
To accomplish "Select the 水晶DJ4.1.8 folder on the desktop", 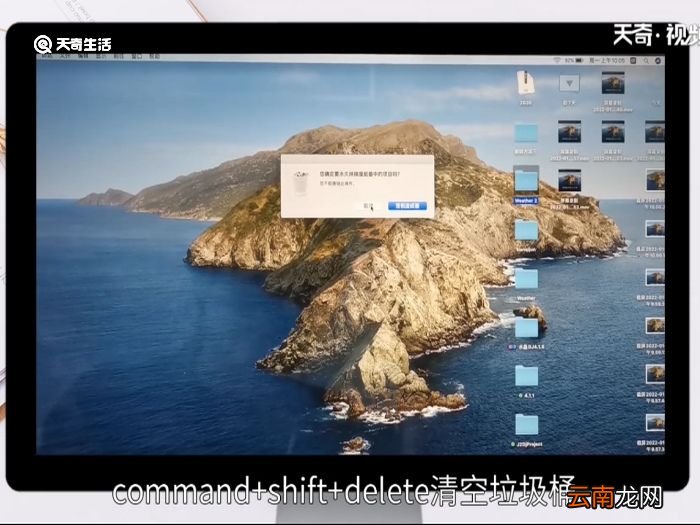I will [526, 329].
